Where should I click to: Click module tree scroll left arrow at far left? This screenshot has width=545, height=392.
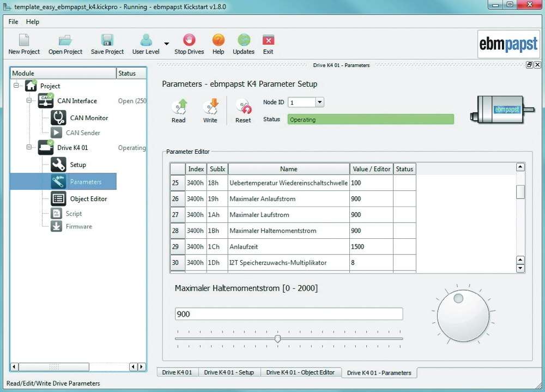click(x=14, y=366)
